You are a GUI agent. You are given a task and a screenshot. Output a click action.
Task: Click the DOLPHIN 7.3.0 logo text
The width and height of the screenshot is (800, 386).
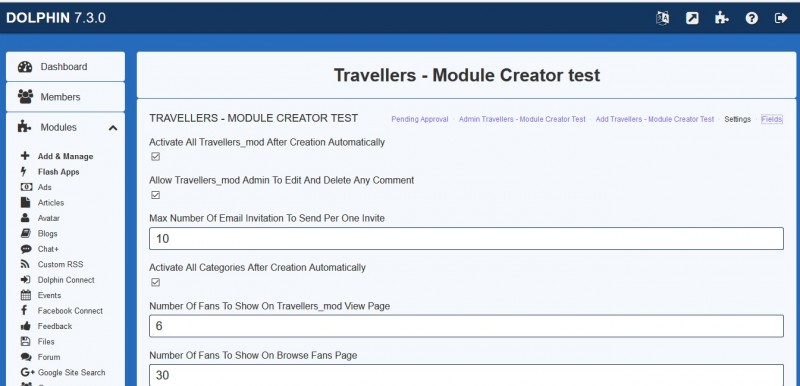[x=56, y=18]
